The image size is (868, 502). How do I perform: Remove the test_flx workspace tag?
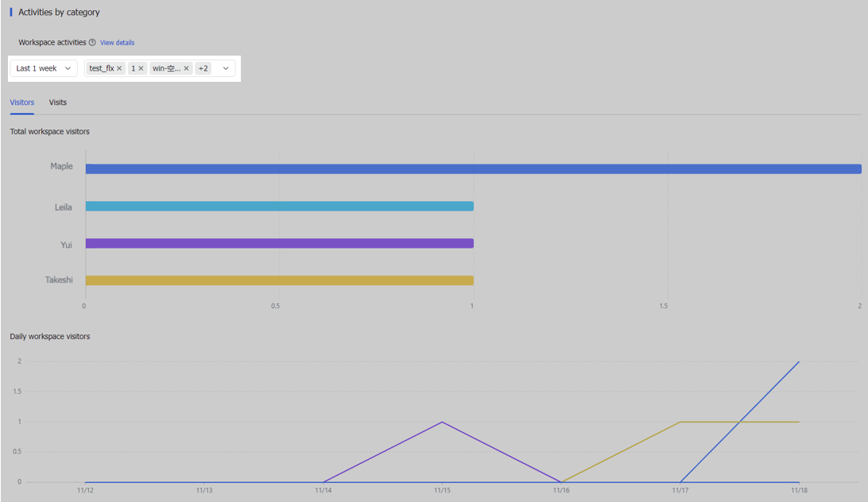click(119, 69)
